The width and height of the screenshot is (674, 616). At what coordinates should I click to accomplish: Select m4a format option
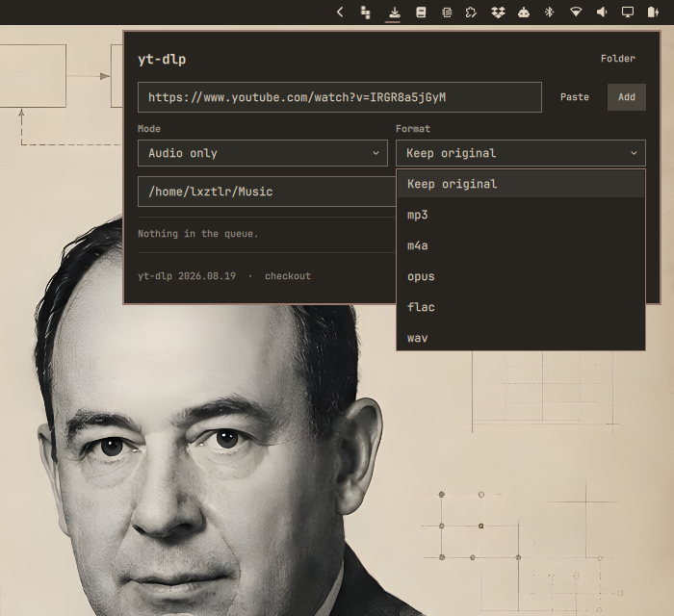point(521,245)
